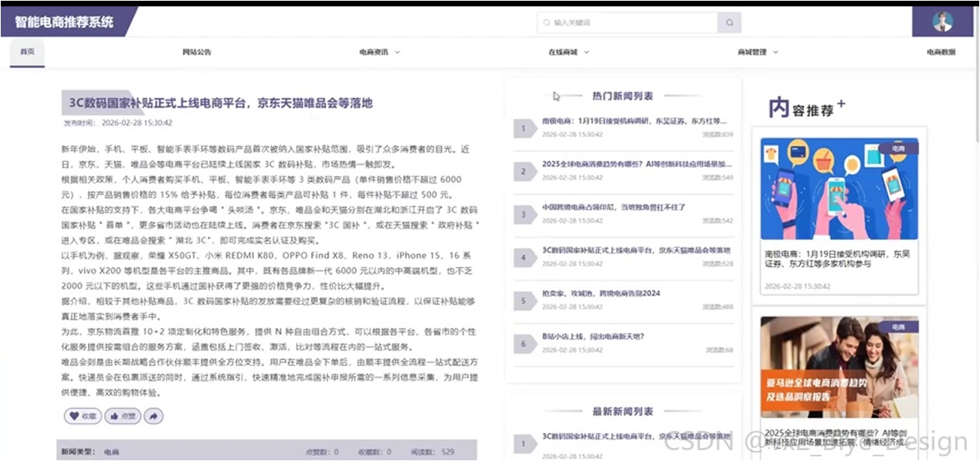Viewport: 980px width, 461px height.
Task: Click the article's 发布时间 2026-02-28 15:30:42
Action: 118,123
